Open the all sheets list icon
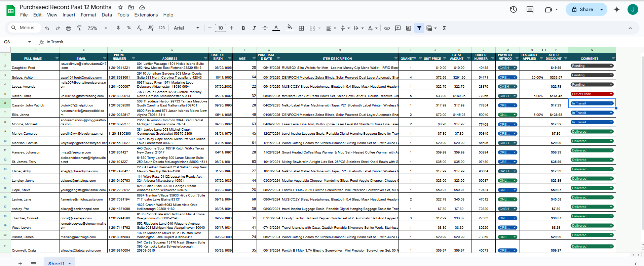Screen dimensions: 644x266 point(34,263)
